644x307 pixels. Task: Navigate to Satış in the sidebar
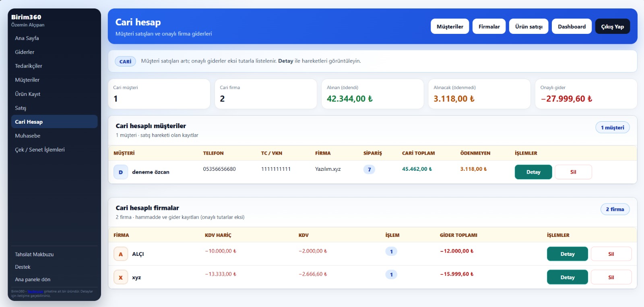54,108
